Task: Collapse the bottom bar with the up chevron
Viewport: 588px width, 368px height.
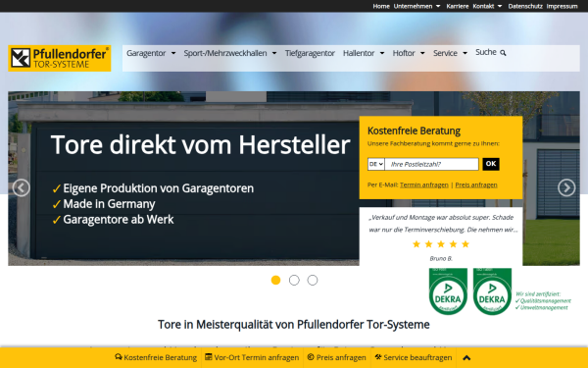Action: (x=466, y=358)
